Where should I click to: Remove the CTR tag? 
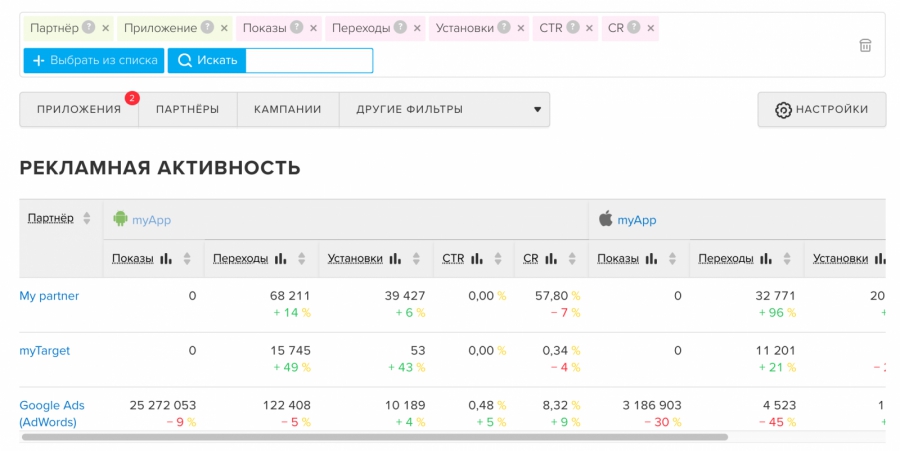[589, 28]
